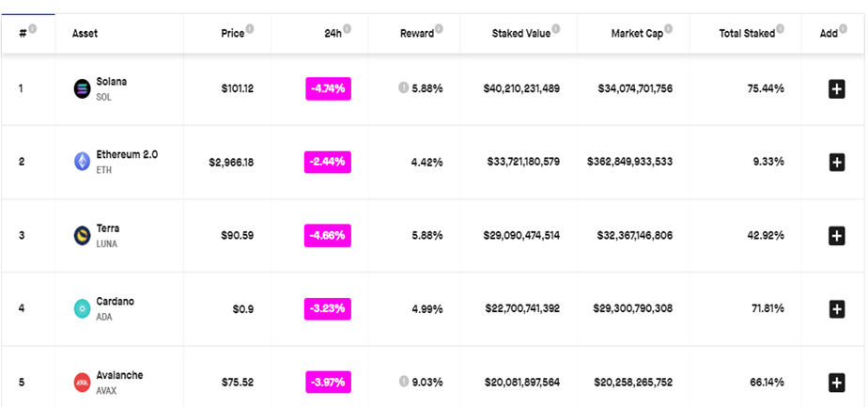Click the Solana coin logo icon
This screenshot has width=868, height=407.
(x=82, y=88)
